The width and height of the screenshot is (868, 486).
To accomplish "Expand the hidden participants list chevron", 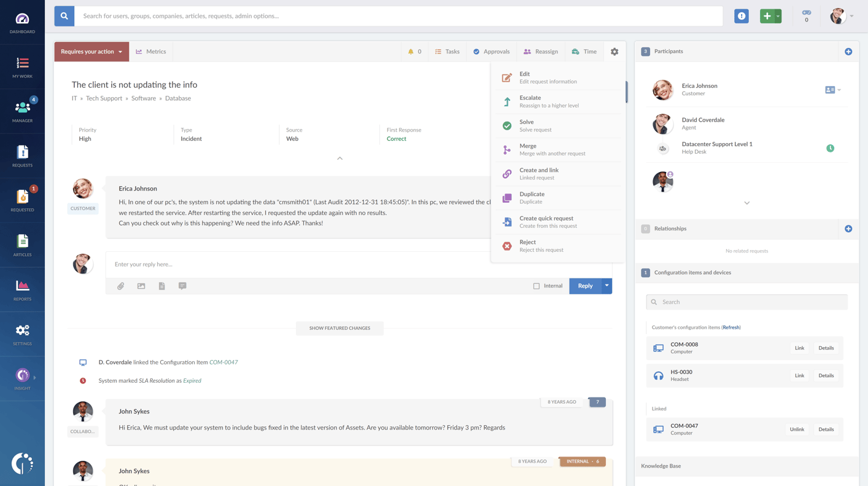I will [x=746, y=202].
